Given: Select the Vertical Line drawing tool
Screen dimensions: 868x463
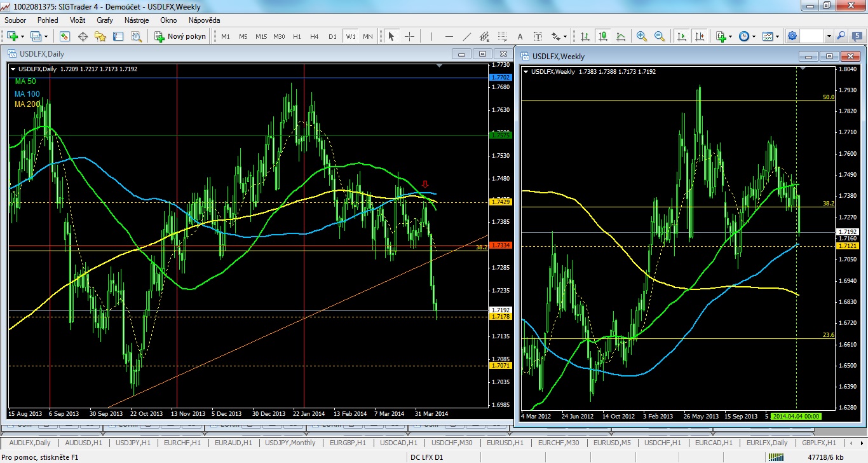Looking at the screenshot, I should coord(431,36).
